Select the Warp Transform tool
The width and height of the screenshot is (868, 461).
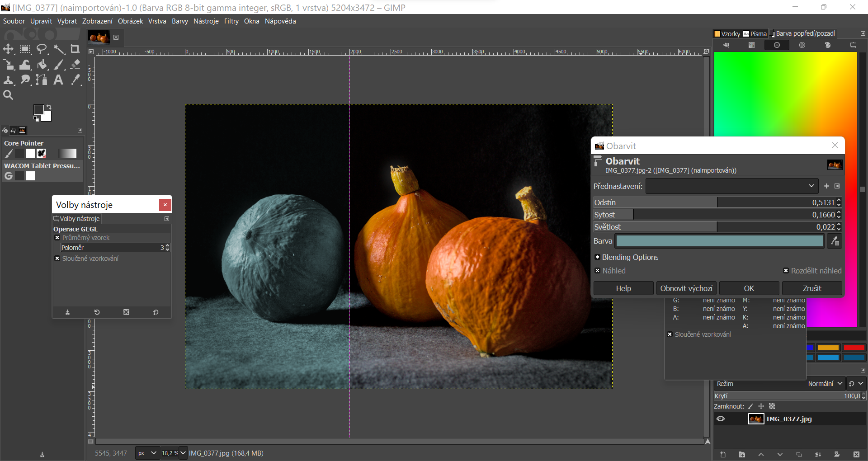coord(25,65)
